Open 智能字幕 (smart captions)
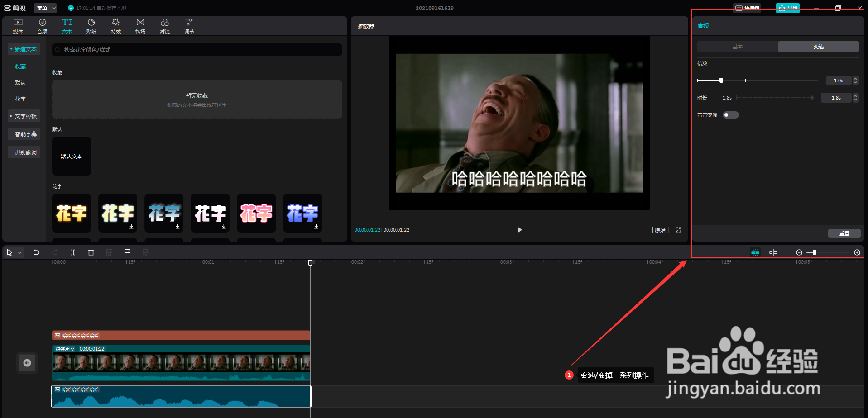Screen dimensions: 868x418 (24, 134)
